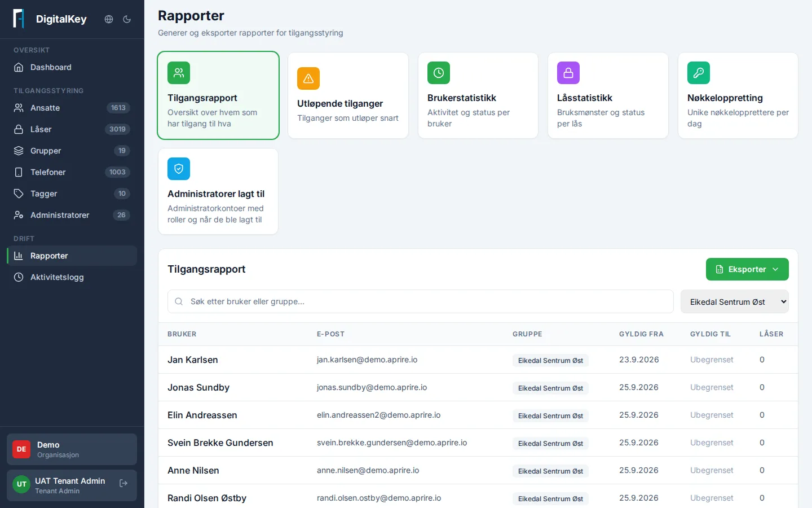Select the Administratorer lagt til report card

(x=218, y=191)
